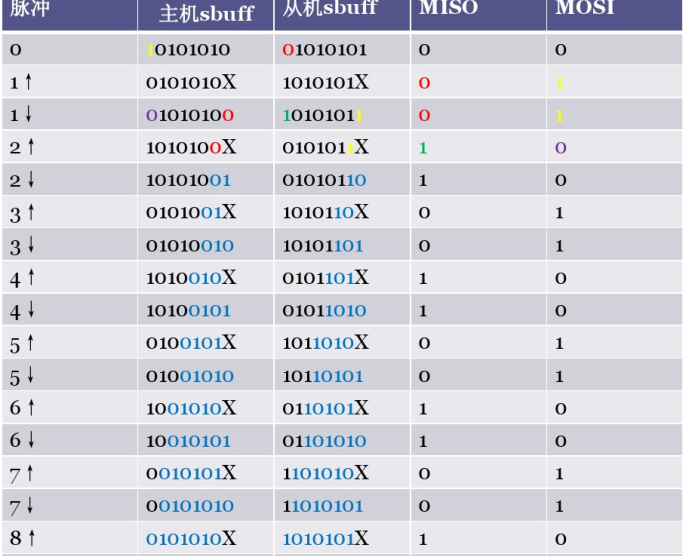Select the pulse label 3↑
This screenshot has width=686, height=556.
click(22, 213)
